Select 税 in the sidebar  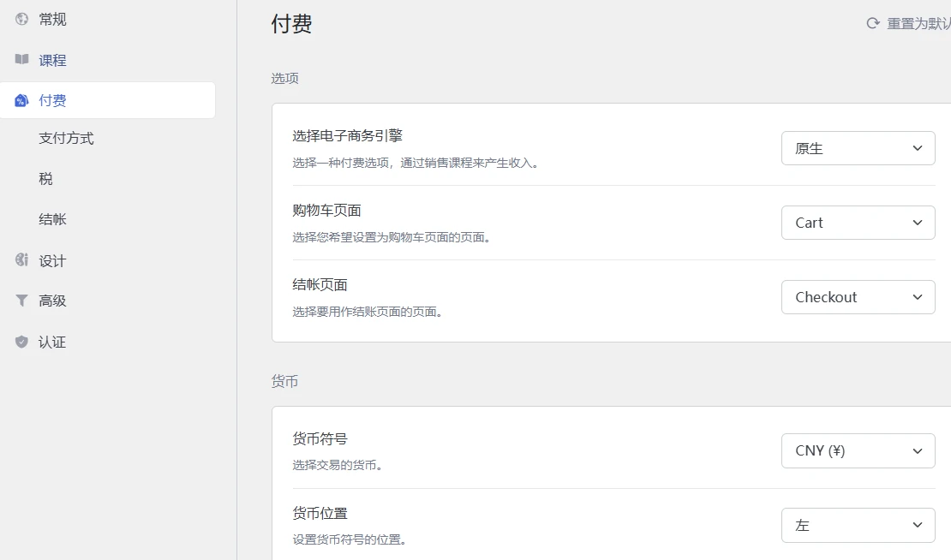(x=45, y=178)
